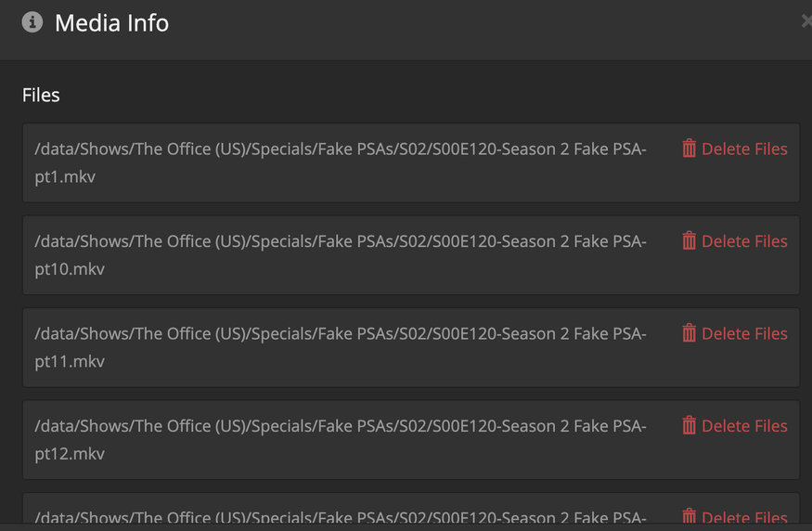Click the info icon beside Media Info
This screenshot has height=531, width=812.
coord(32,22)
